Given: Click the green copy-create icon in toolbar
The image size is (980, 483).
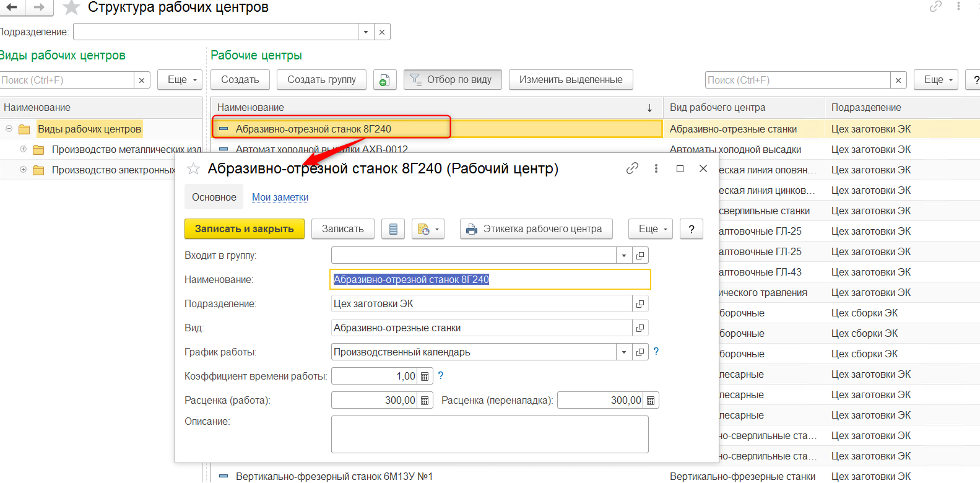Looking at the screenshot, I should [384, 80].
